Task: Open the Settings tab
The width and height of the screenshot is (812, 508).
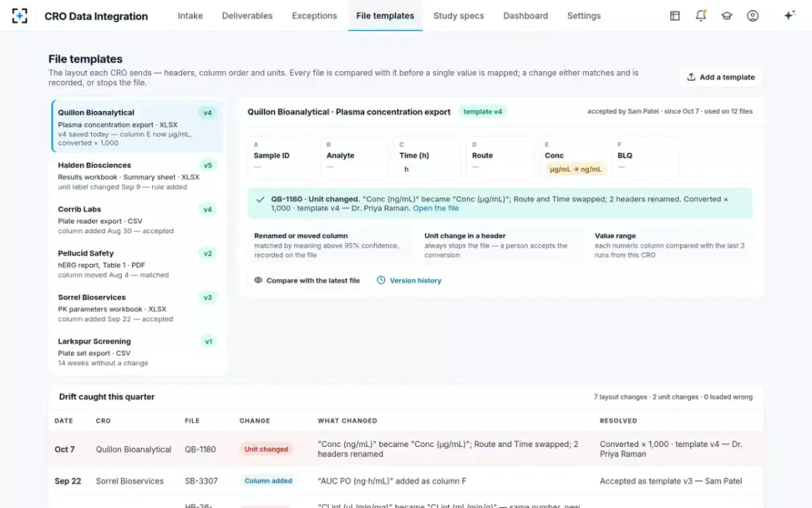Action: pos(584,16)
